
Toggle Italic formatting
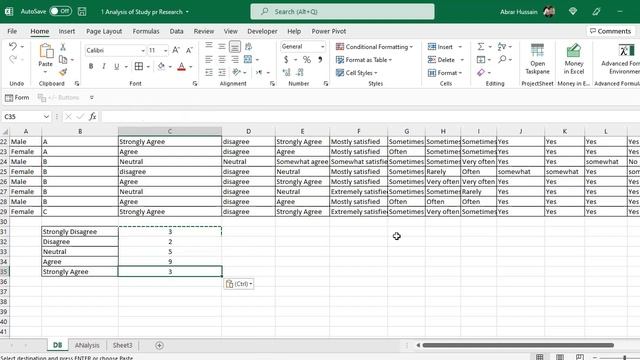click(x=104, y=66)
